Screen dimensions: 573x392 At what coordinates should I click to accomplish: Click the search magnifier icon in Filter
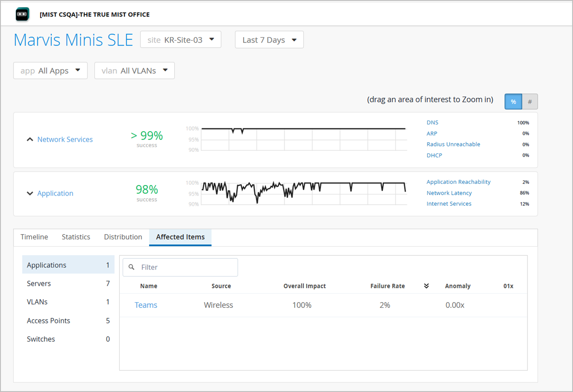pyautogui.click(x=132, y=267)
